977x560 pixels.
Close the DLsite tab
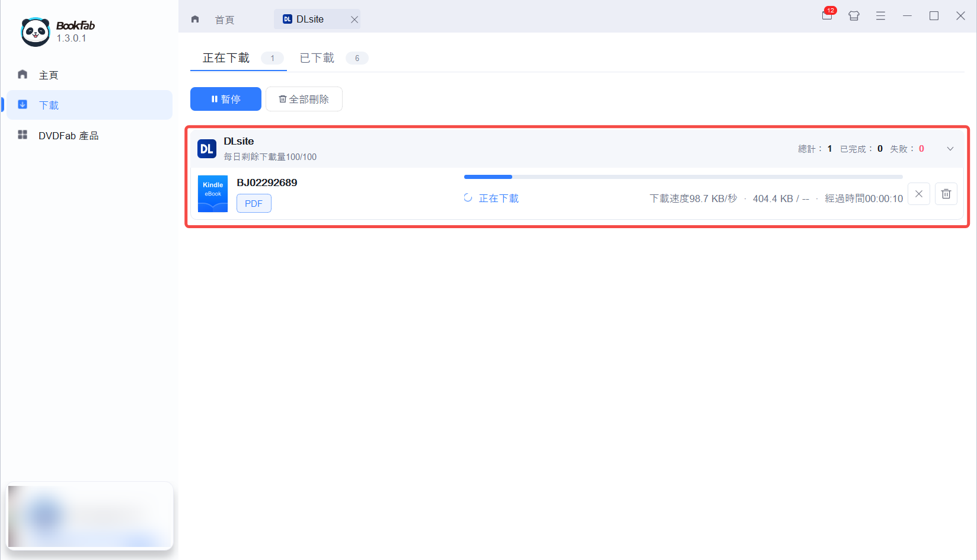[x=355, y=20]
